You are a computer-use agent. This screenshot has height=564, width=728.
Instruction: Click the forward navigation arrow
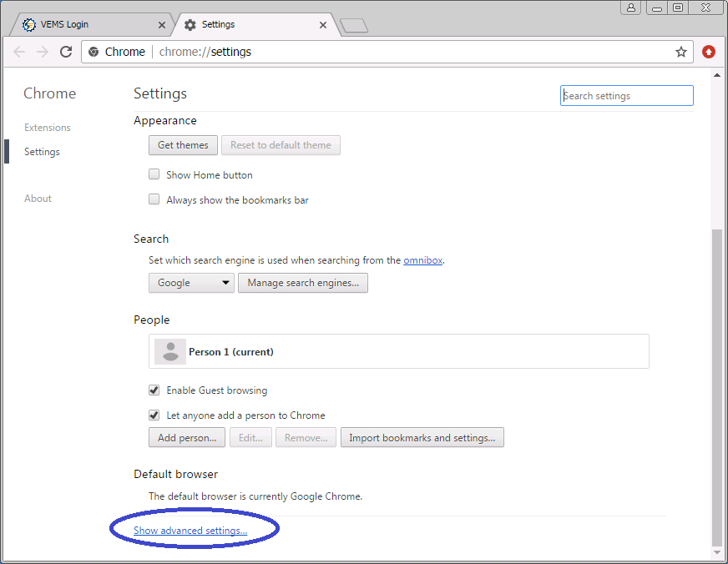pos(43,52)
